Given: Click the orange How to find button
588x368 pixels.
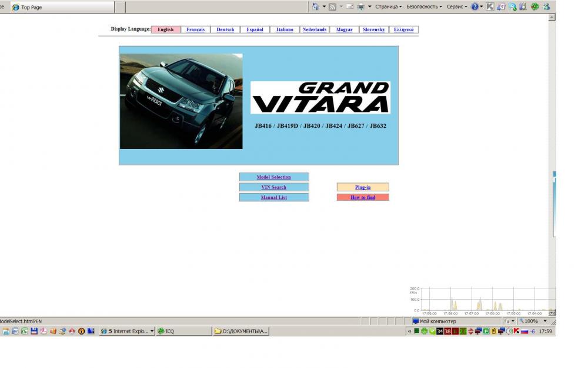Looking at the screenshot, I should [363, 198].
